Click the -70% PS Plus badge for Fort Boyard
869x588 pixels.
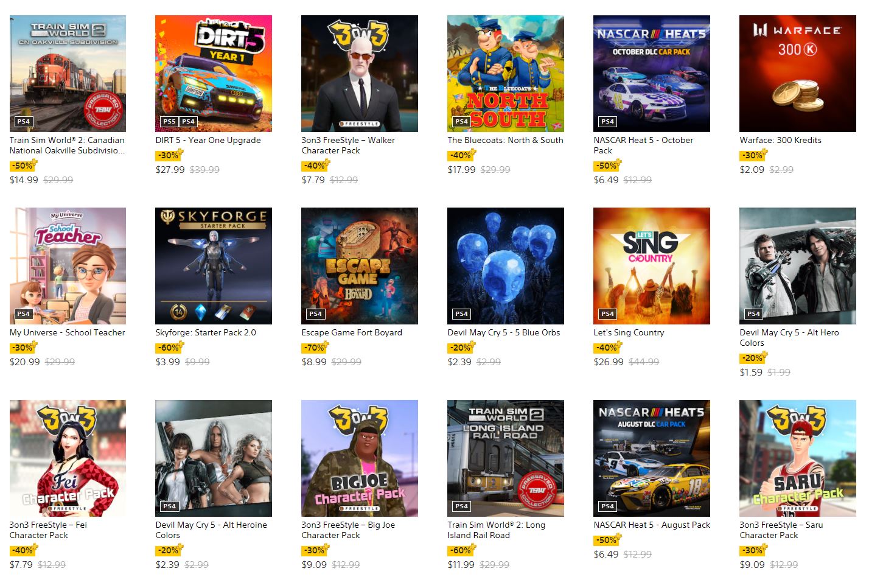coord(315,348)
